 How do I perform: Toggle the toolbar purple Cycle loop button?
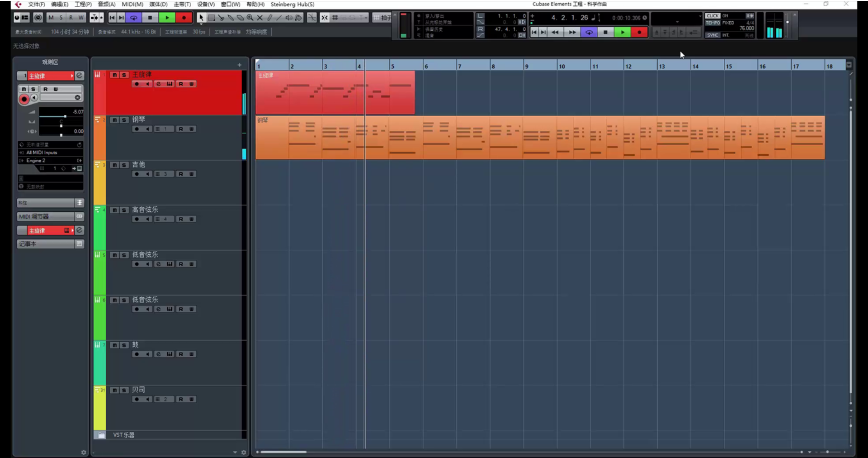(134, 18)
